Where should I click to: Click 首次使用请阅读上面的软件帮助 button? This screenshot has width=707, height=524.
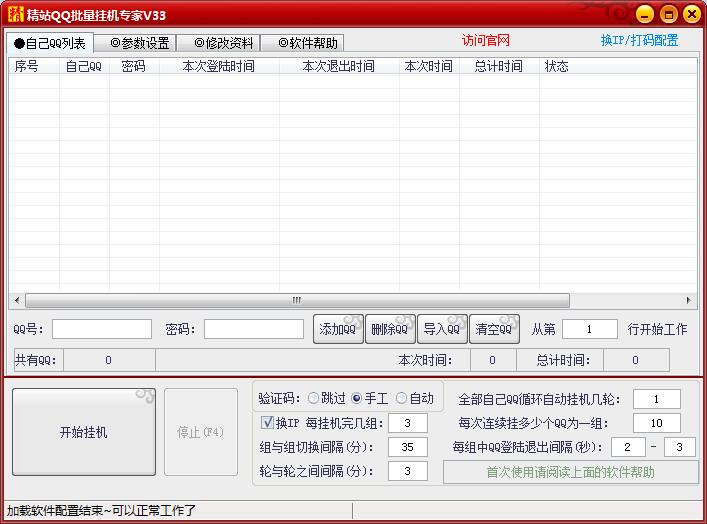click(x=571, y=472)
